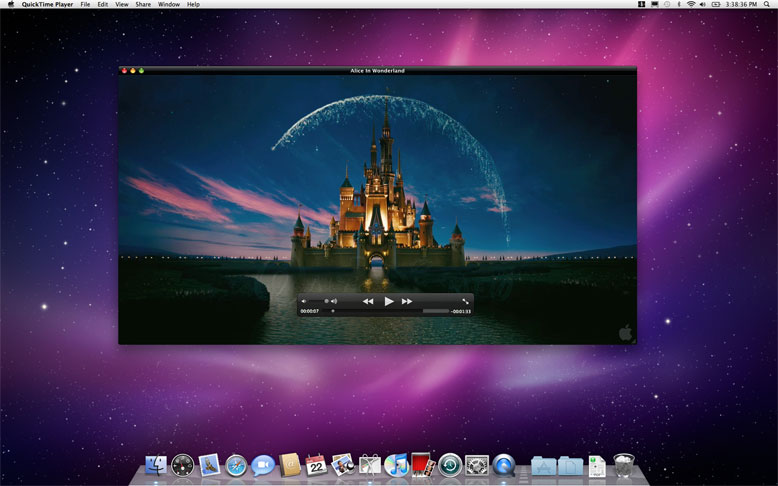The height and width of the screenshot is (486, 778).
Task: Enter full screen using the arrows icon
Action: pyautogui.click(x=465, y=301)
